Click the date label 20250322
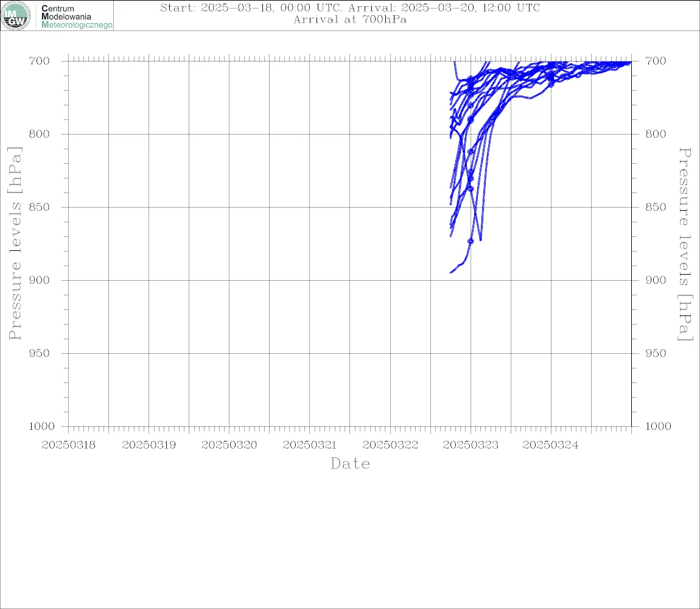The image size is (700, 609). [390, 445]
